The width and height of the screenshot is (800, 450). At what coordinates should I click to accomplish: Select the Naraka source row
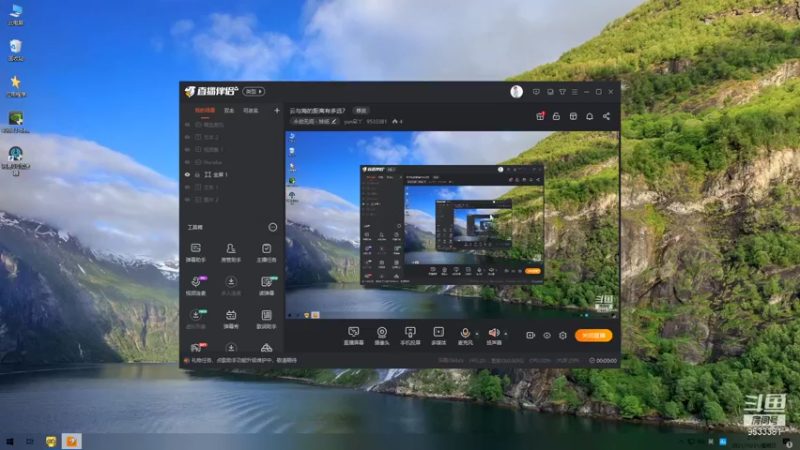(x=232, y=162)
